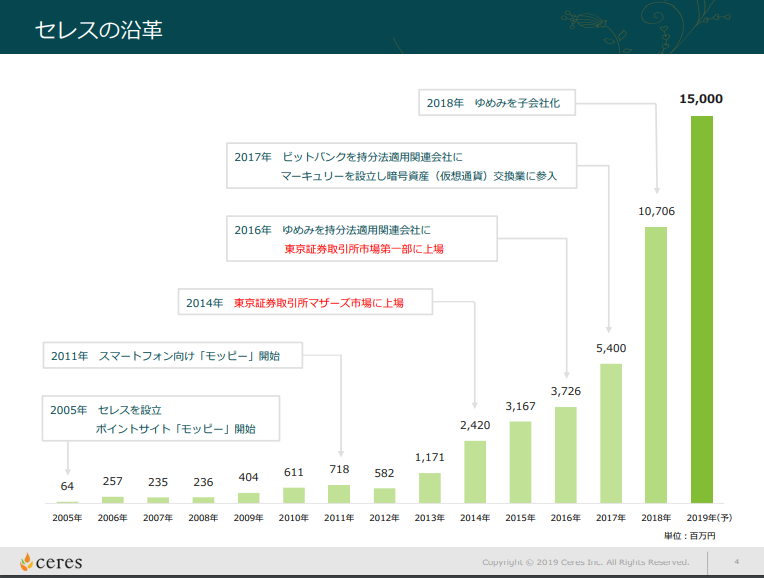Click the 2006年 axis label
The width and height of the screenshot is (764, 578).
click(113, 518)
